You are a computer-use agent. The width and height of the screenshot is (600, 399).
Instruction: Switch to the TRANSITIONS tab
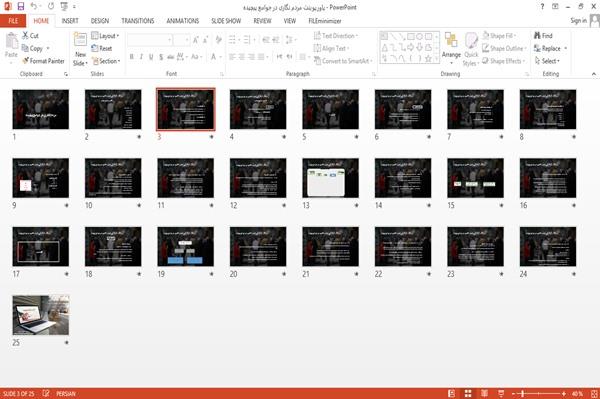click(138, 21)
